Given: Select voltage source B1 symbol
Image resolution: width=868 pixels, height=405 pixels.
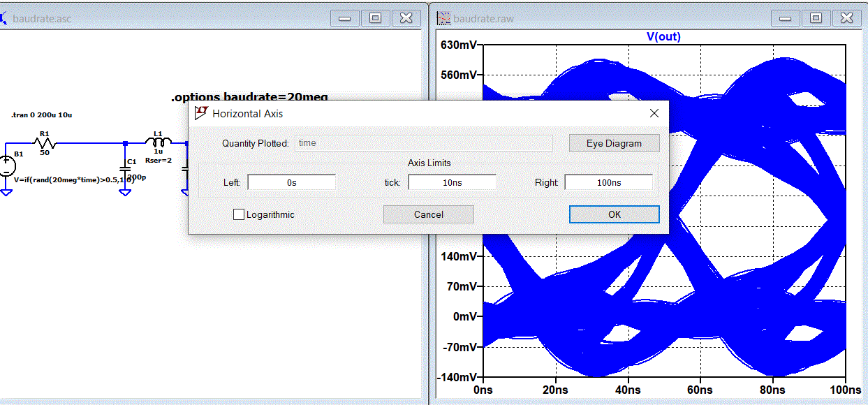Looking at the screenshot, I should point(6,165).
